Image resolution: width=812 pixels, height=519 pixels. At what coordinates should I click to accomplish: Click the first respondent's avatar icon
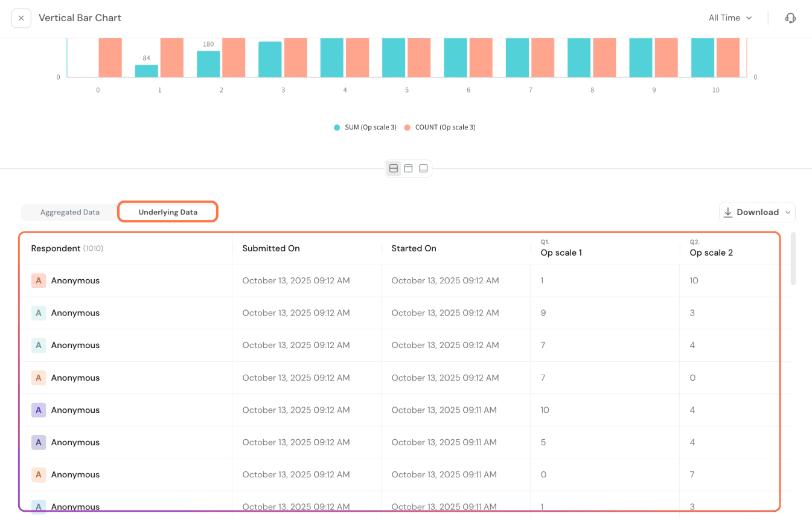pyautogui.click(x=38, y=280)
